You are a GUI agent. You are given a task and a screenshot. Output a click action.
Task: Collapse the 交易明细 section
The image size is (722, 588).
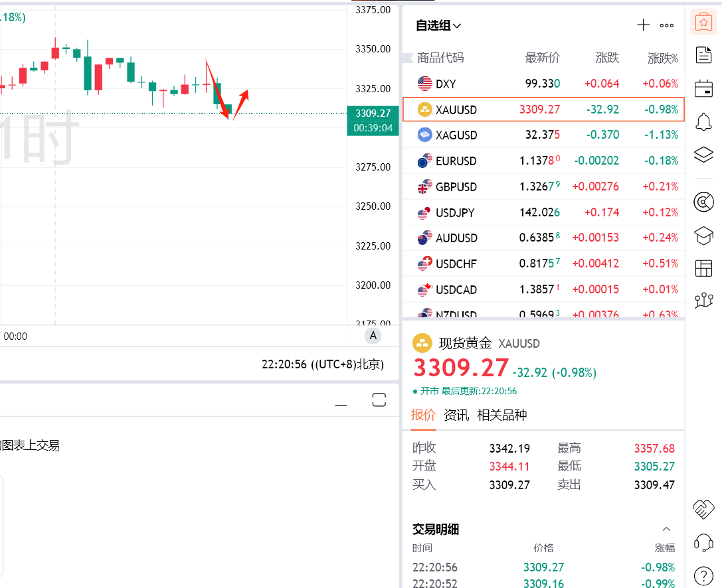click(x=666, y=529)
